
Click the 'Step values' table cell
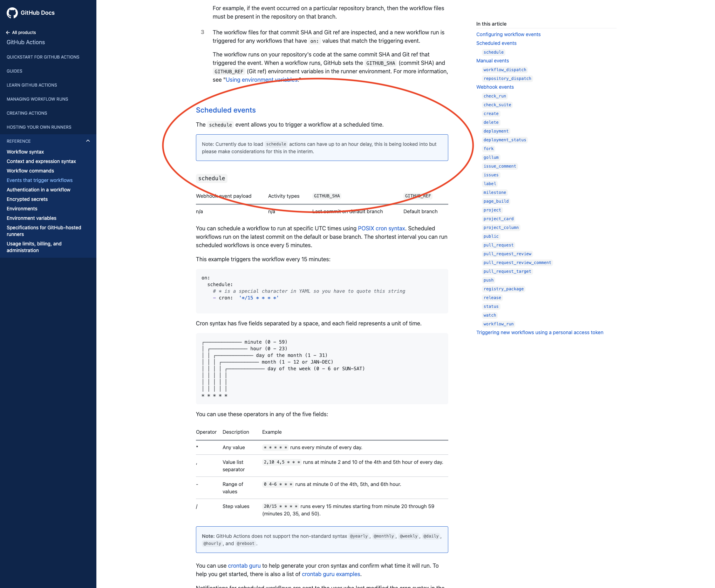point(236,506)
